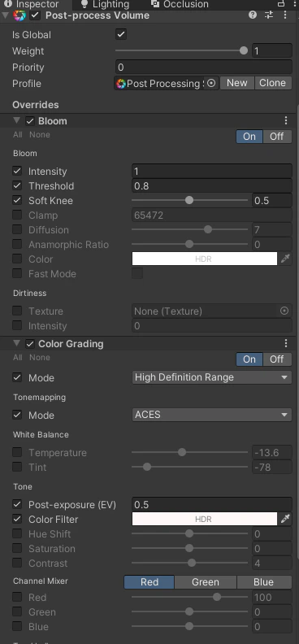Enable the Hue Shift override checkbox
299x644 pixels.
(17, 533)
